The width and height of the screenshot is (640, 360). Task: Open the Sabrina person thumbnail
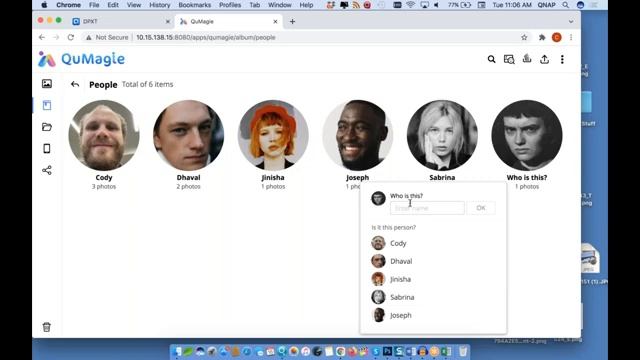pos(442,136)
